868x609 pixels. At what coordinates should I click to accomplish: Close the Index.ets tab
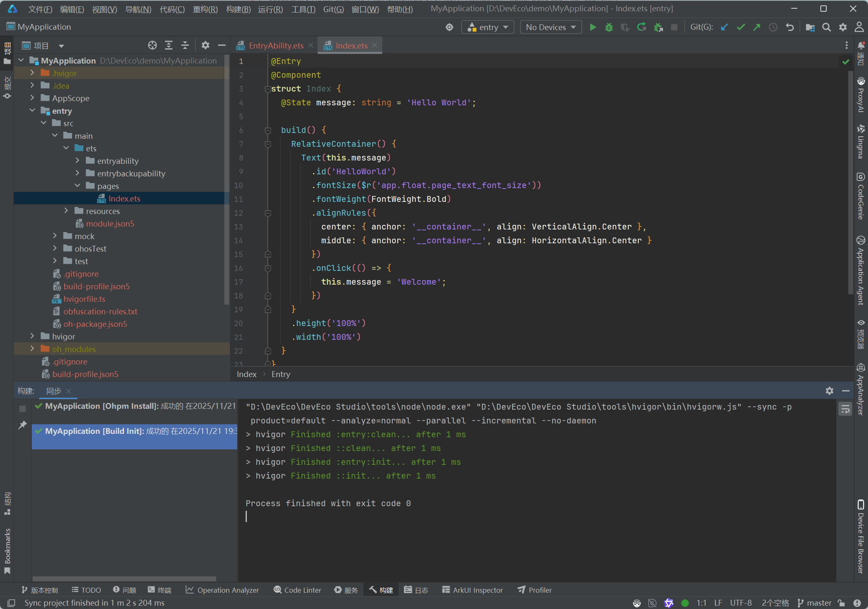375,45
